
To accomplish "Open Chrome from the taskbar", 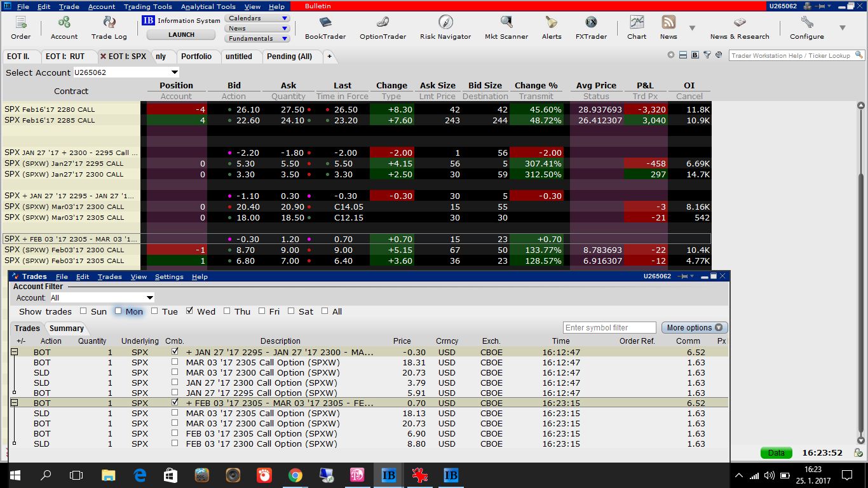I will click(x=295, y=475).
